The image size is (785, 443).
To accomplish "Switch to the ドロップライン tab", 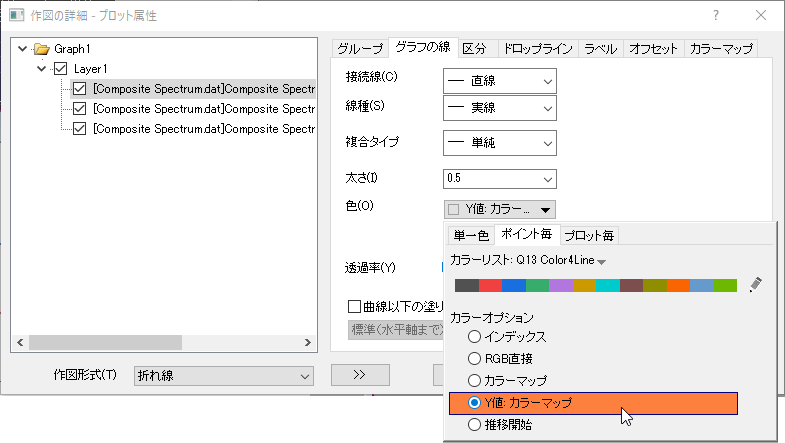I will click(538, 49).
